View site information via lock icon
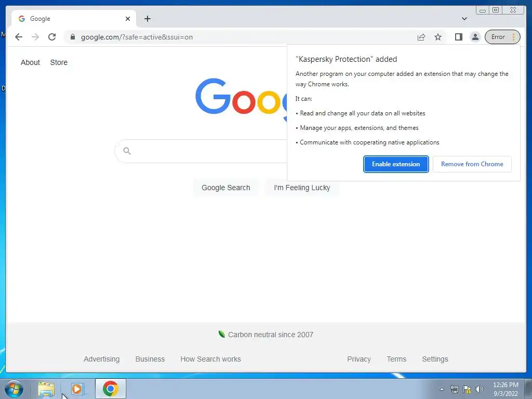The width and height of the screenshot is (532, 399). point(72,37)
